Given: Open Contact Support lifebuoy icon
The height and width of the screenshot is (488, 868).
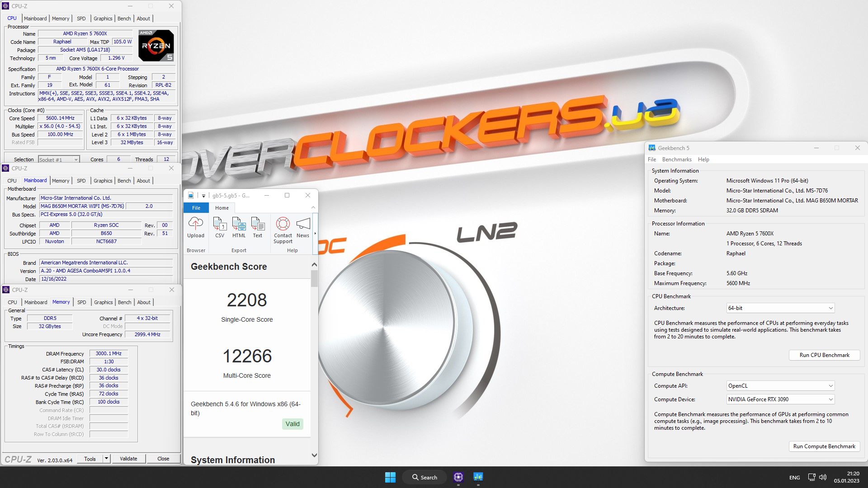Looking at the screenshot, I should [283, 224].
